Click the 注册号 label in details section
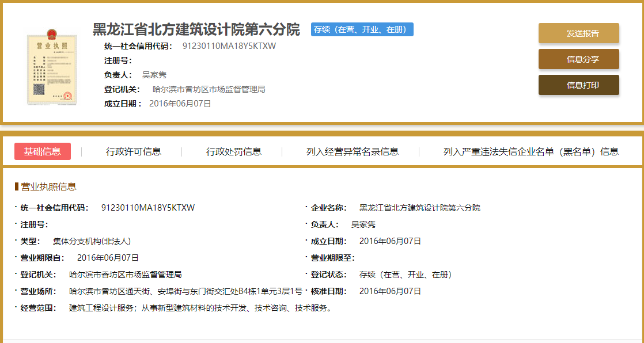The image size is (644, 343). click(x=34, y=224)
